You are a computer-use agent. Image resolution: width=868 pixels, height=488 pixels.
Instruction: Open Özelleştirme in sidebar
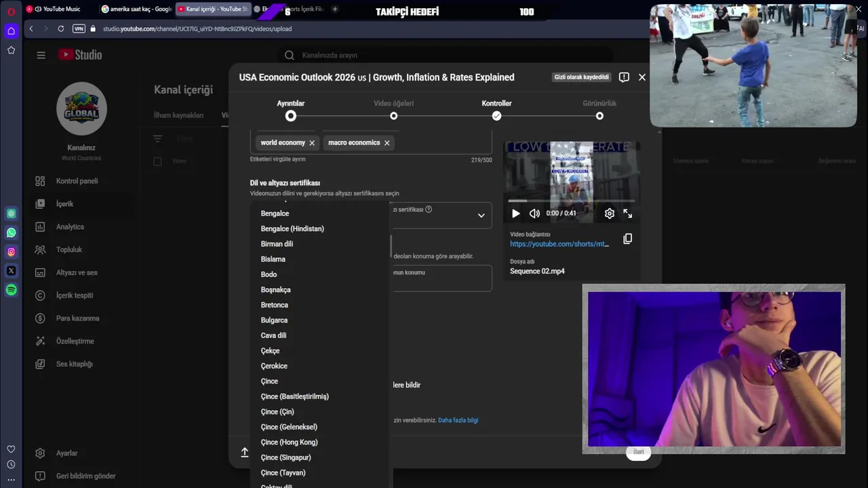[x=77, y=341]
